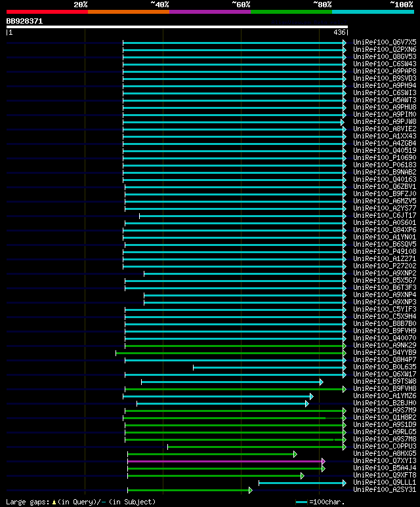Select label UniRef100_B9NAB2

(385, 172)
